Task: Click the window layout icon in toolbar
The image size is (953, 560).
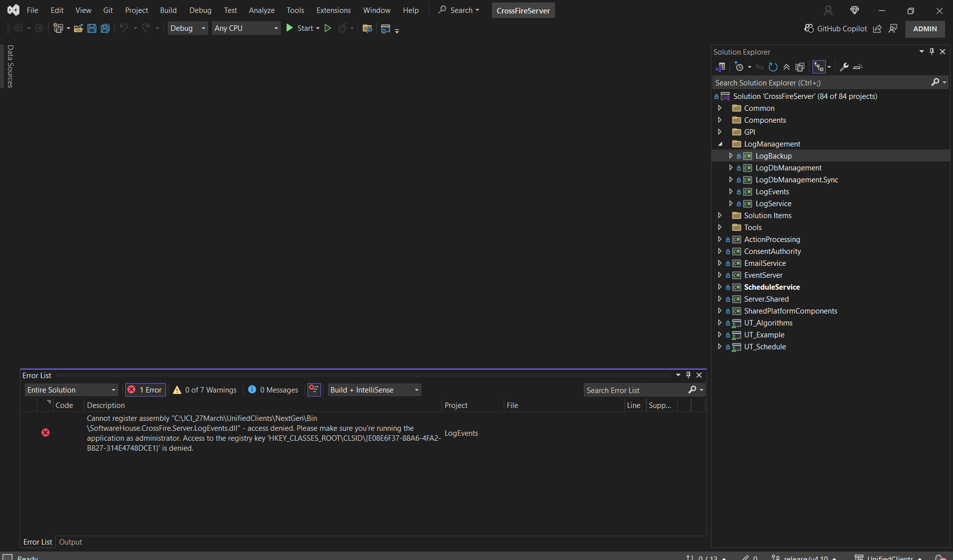Action: tap(386, 28)
